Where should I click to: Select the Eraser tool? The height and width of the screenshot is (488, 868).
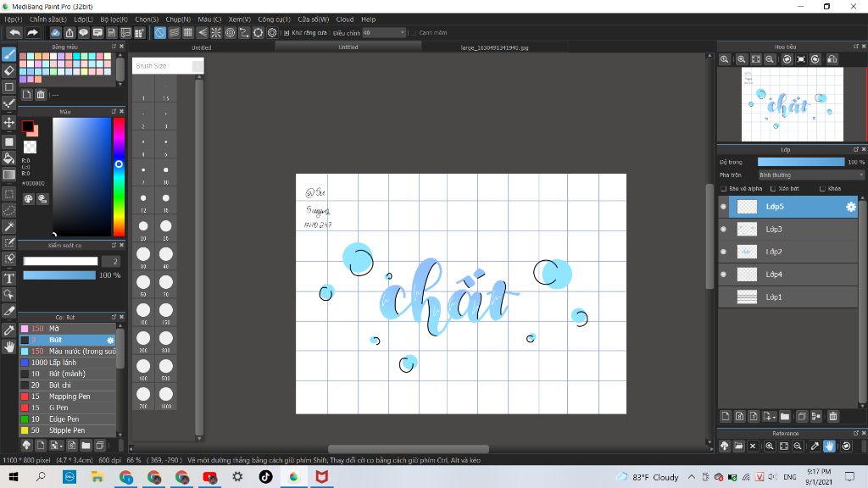tap(8, 70)
